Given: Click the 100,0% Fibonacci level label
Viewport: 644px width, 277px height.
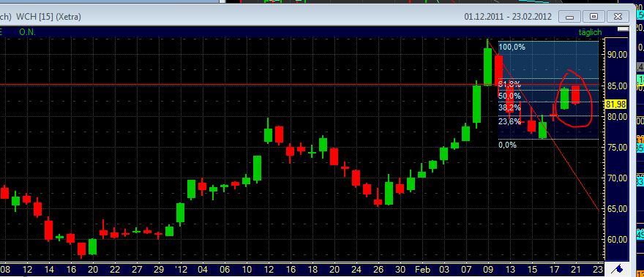Looking at the screenshot, I should tap(512, 47).
